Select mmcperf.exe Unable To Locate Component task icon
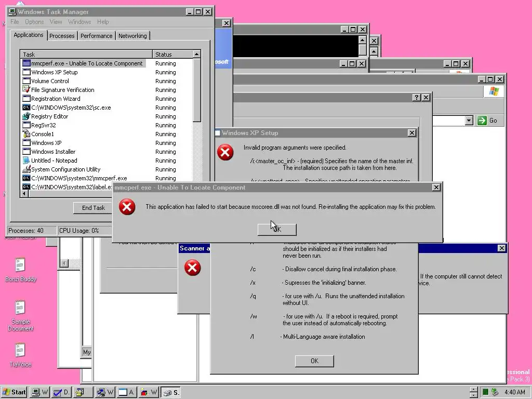 (x=26, y=63)
